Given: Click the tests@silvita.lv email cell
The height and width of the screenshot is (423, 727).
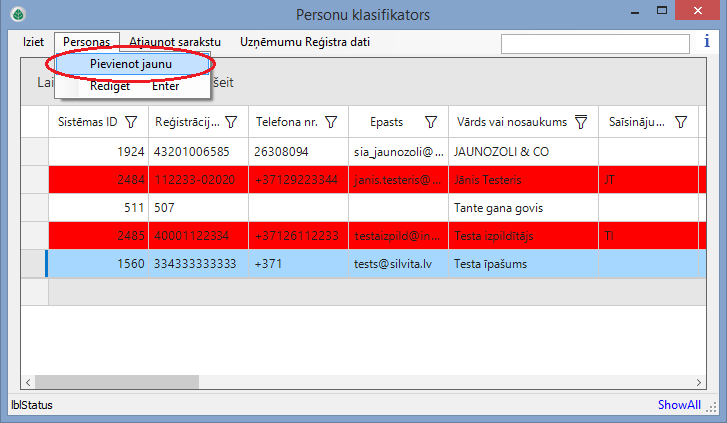Looking at the screenshot, I should tap(398, 264).
